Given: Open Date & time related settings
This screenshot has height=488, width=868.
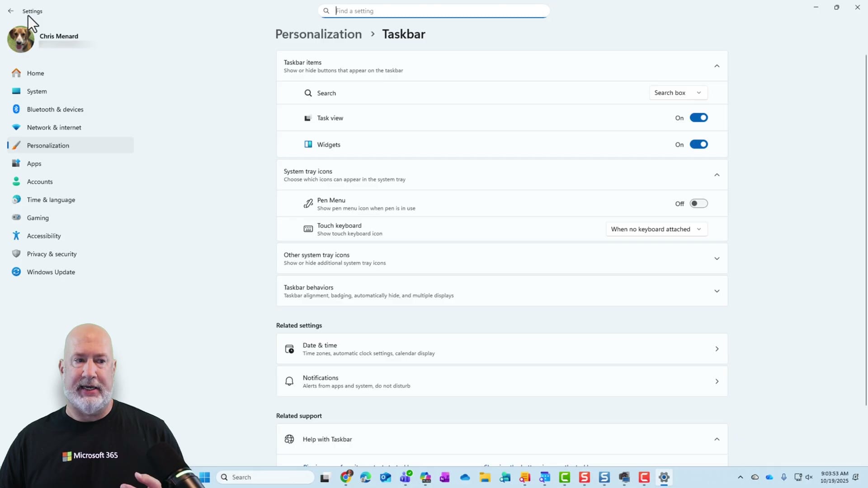Looking at the screenshot, I should coord(502,349).
